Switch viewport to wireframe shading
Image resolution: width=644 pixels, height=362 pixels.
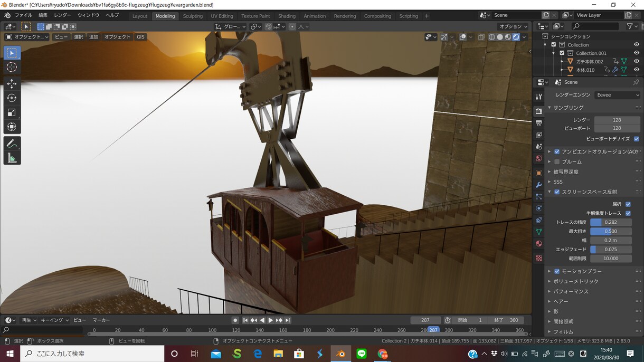(492, 37)
